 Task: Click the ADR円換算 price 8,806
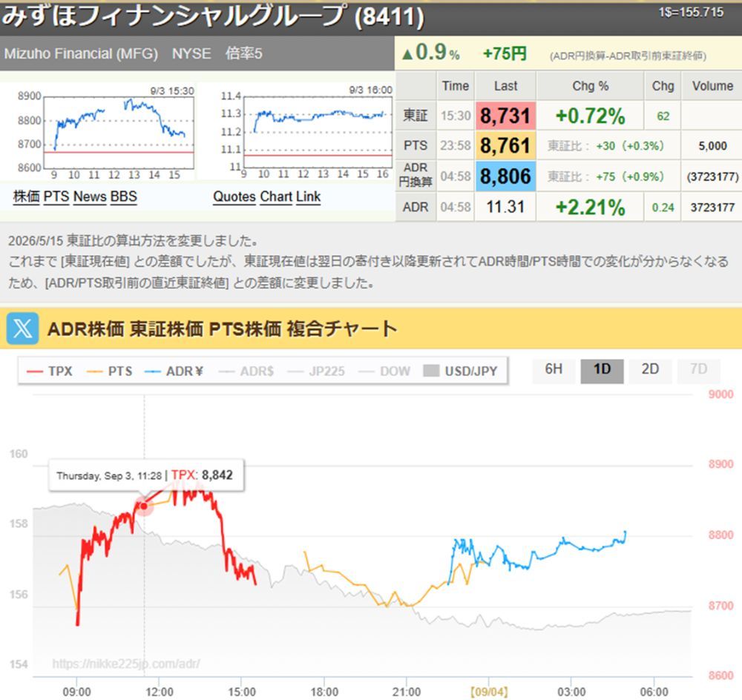(505, 176)
